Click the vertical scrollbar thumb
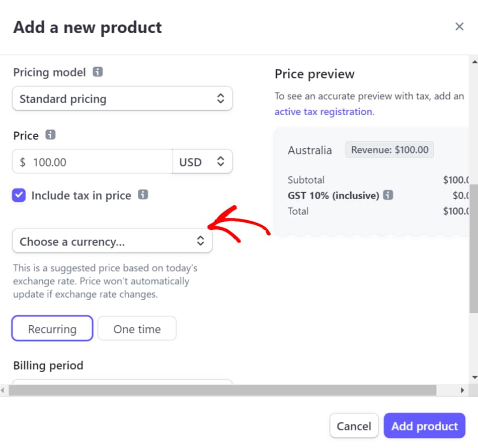 point(473,249)
